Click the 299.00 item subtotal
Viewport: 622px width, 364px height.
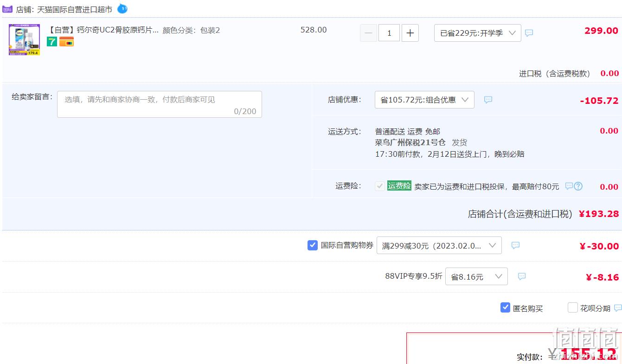pyautogui.click(x=601, y=31)
